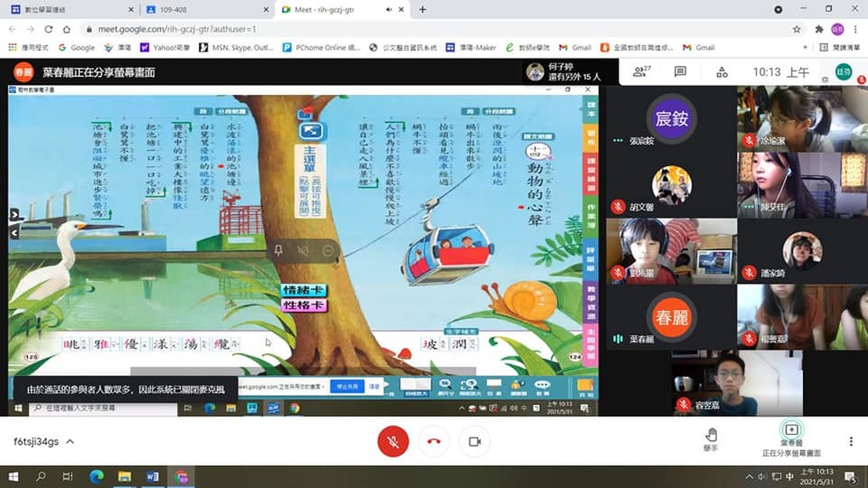Screen dimensions: 868x488
Task: Click the 張宸銨 participant tile
Action: tap(671, 119)
